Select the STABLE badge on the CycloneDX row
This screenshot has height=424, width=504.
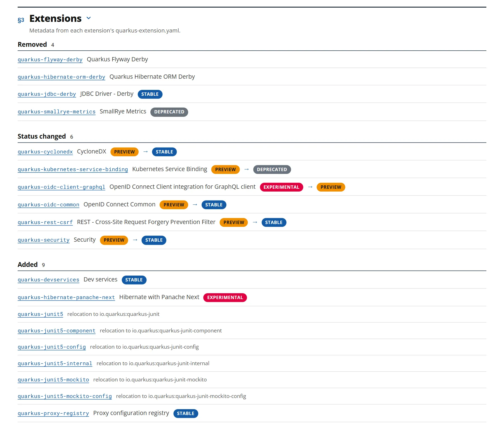164,152
